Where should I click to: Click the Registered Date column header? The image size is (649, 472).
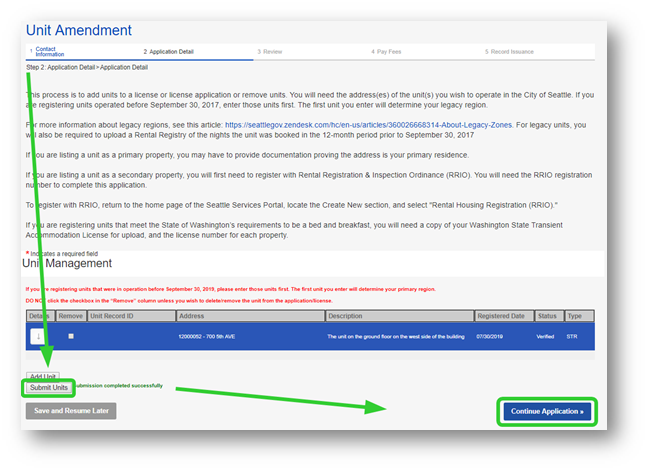tap(500, 315)
